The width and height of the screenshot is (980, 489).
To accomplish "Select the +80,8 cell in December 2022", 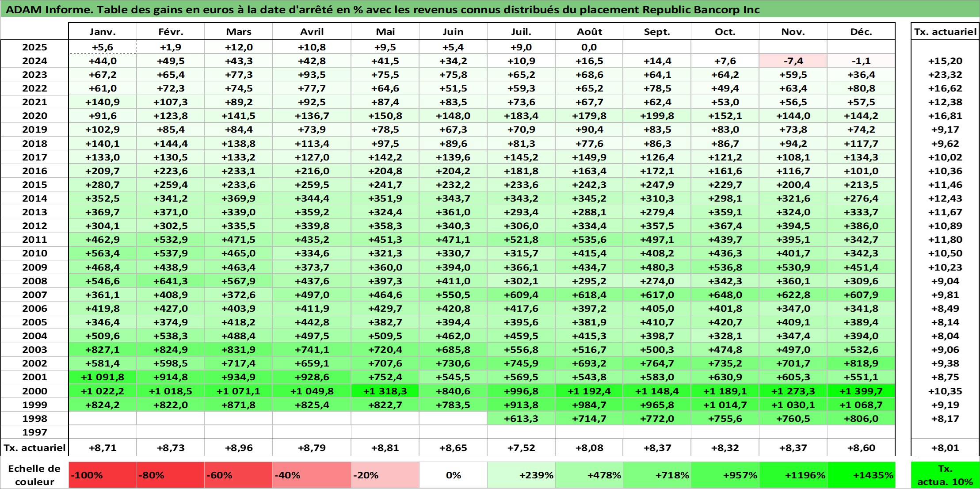I will click(861, 88).
